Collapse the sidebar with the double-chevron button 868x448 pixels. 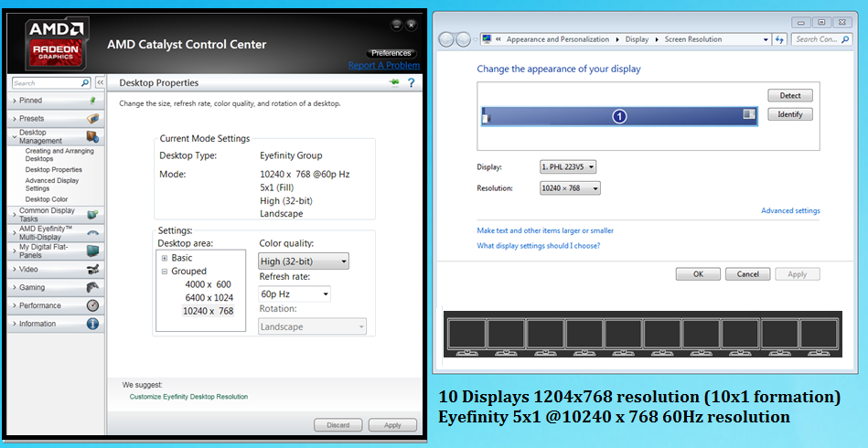point(101,83)
